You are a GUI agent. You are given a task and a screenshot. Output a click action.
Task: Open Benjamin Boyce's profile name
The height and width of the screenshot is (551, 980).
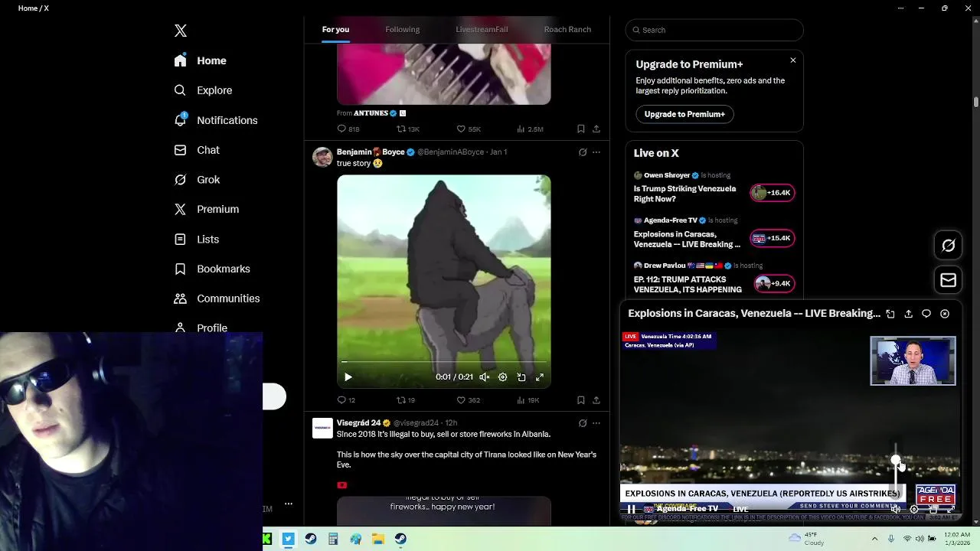coord(371,152)
